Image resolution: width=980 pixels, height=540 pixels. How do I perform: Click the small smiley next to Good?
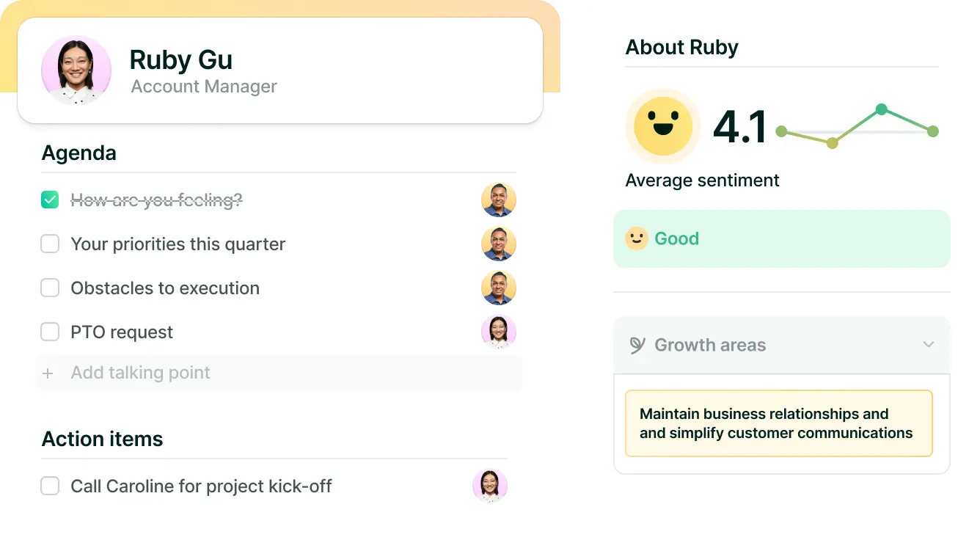pyautogui.click(x=636, y=238)
